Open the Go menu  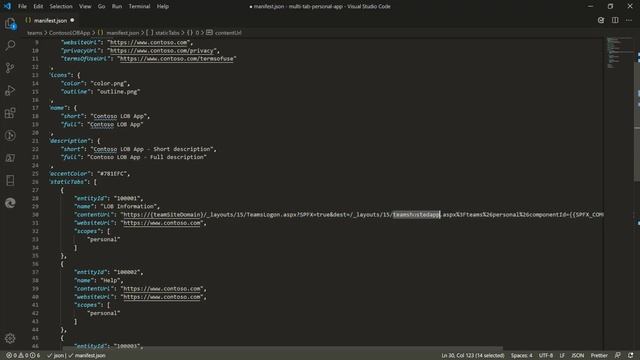(101, 7)
